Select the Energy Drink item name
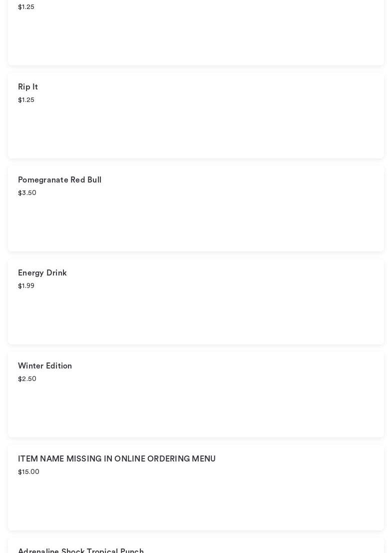This screenshot has height=553, width=392. (x=42, y=273)
